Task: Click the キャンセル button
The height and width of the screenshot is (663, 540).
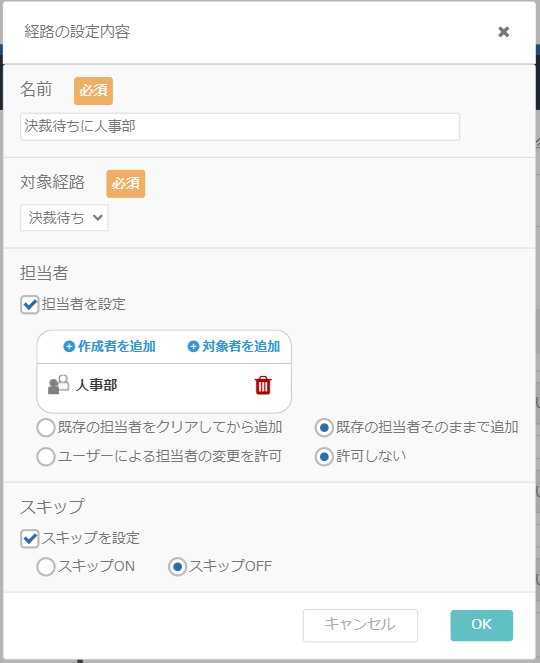Action: click(x=360, y=625)
